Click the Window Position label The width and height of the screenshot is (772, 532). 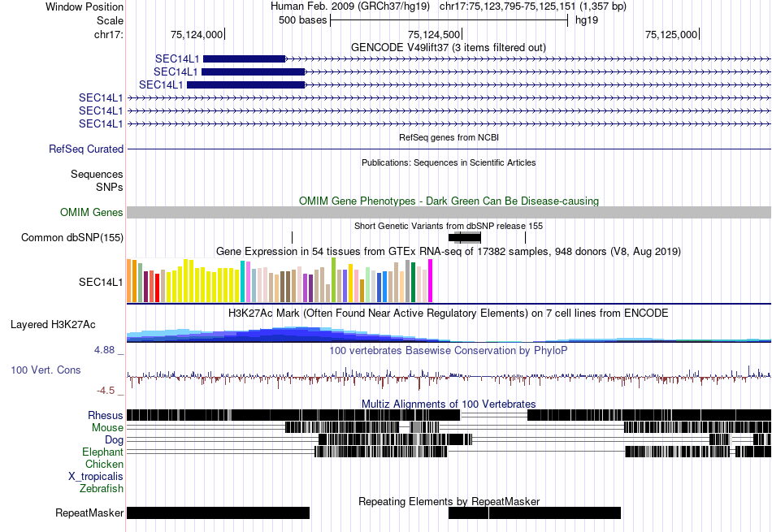[85, 6]
